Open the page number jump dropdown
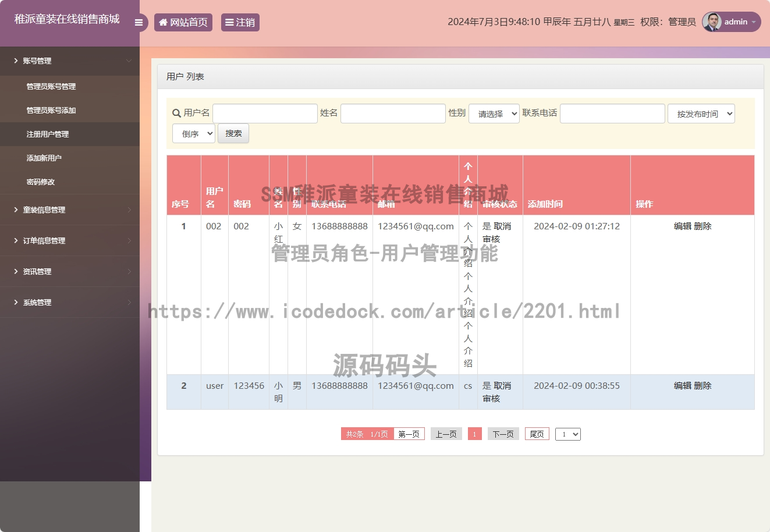 (x=568, y=434)
